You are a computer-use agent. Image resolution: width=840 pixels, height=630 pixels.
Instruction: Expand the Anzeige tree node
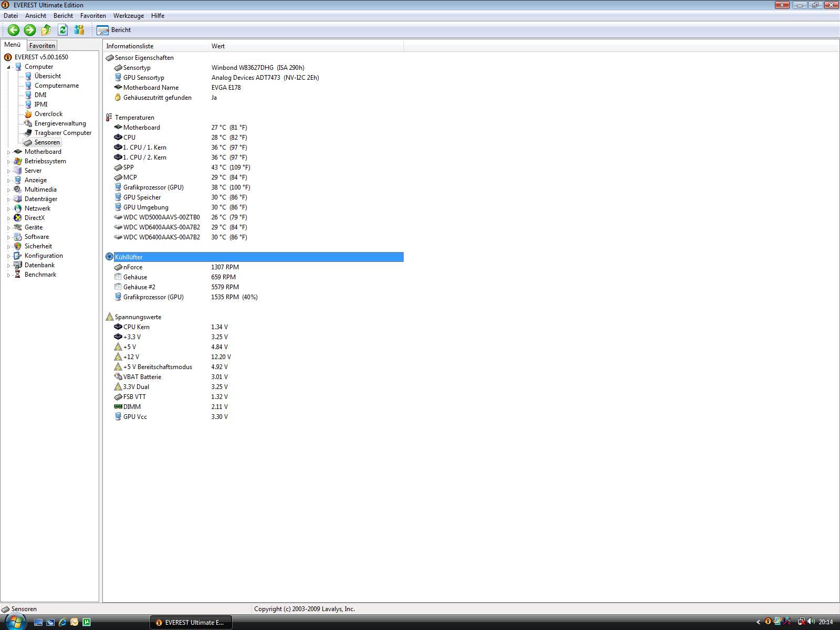coord(9,181)
